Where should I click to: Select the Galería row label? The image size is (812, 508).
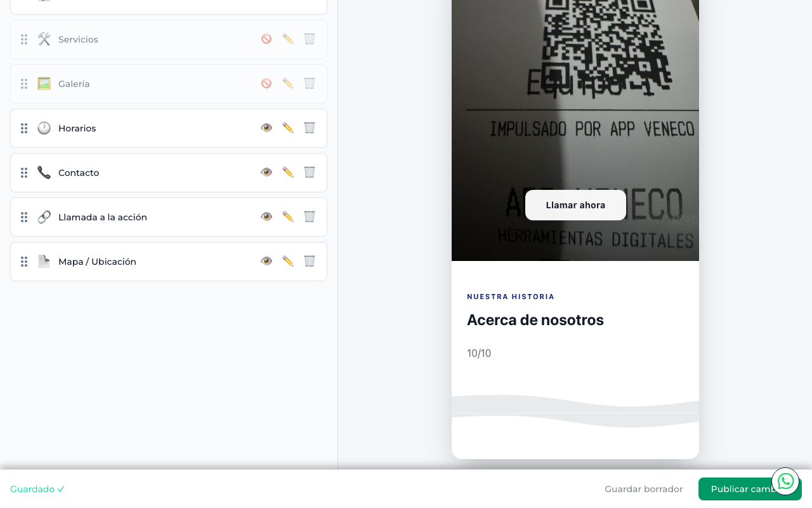[74, 84]
